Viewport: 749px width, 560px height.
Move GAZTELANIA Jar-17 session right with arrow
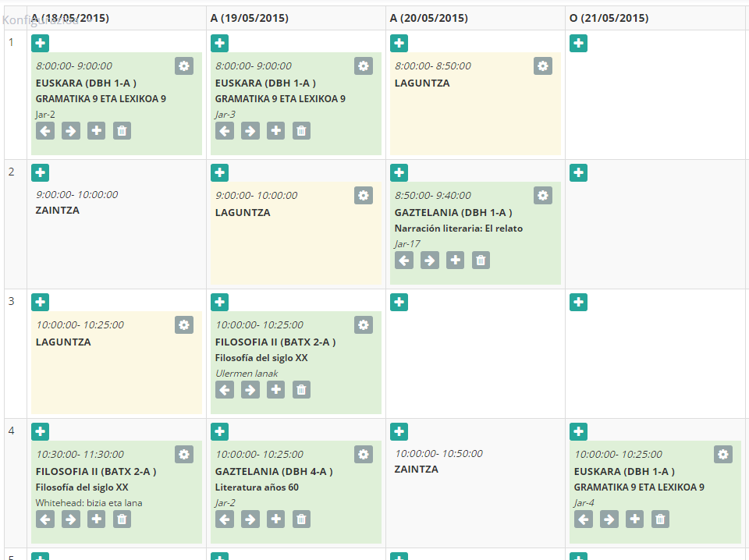tap(429, 261)
